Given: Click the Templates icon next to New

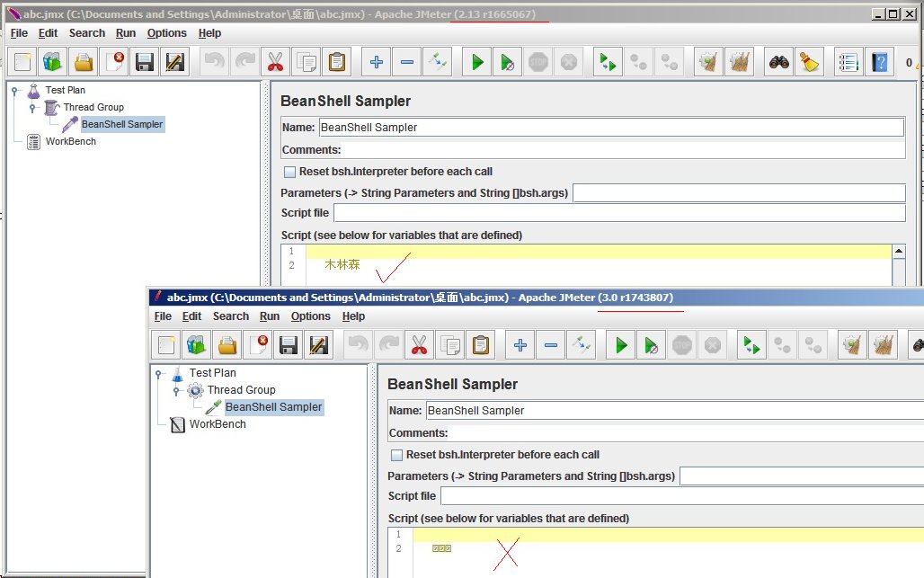Looking at the screenshot, I should pos(51,61).
